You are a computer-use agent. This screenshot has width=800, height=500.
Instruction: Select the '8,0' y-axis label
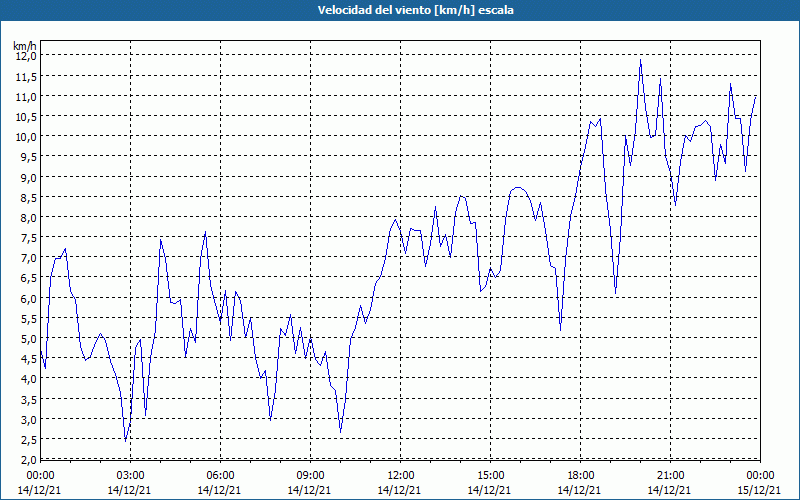click(x=29, y=217)
